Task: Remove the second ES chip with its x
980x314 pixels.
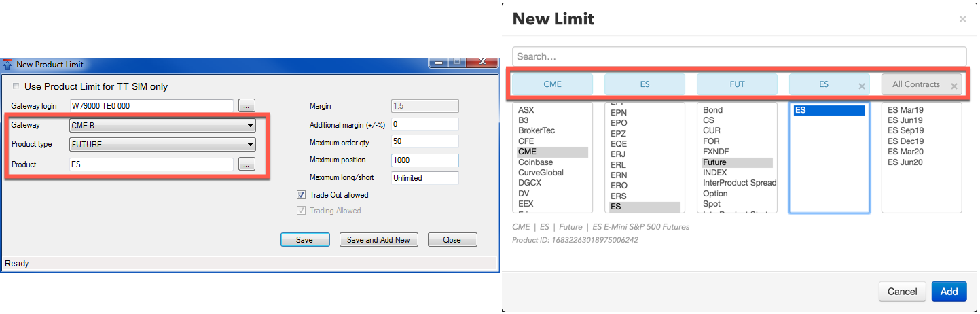Action: click(x=862, y=86)
